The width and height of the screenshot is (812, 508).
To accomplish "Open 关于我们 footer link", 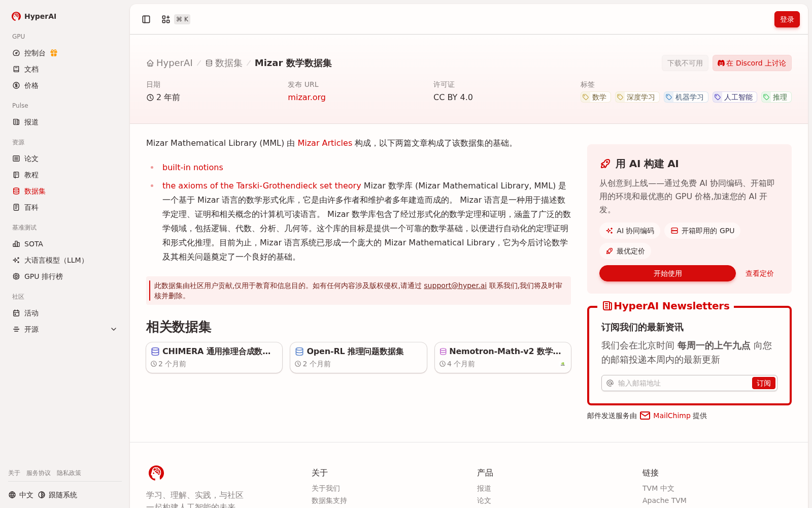I will point(326,488).
